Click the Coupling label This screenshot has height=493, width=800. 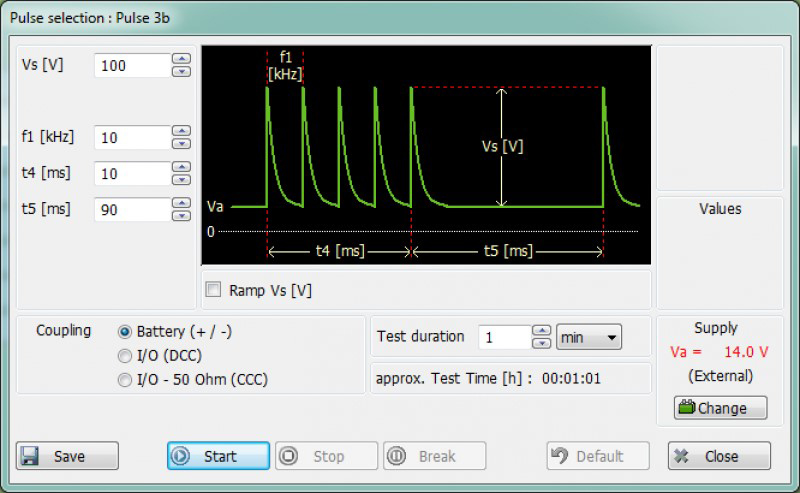[x=63, y=331]
